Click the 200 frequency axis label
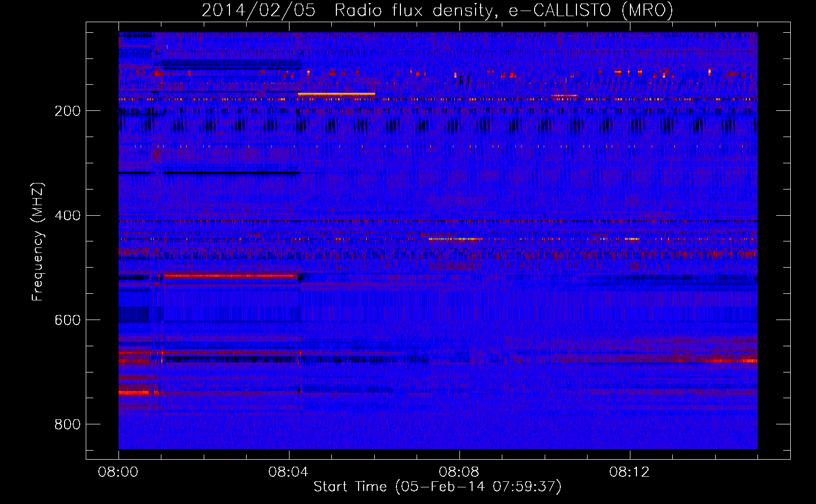Image resolution: width=816 pixels, height=504 pixels. (67, 111)
